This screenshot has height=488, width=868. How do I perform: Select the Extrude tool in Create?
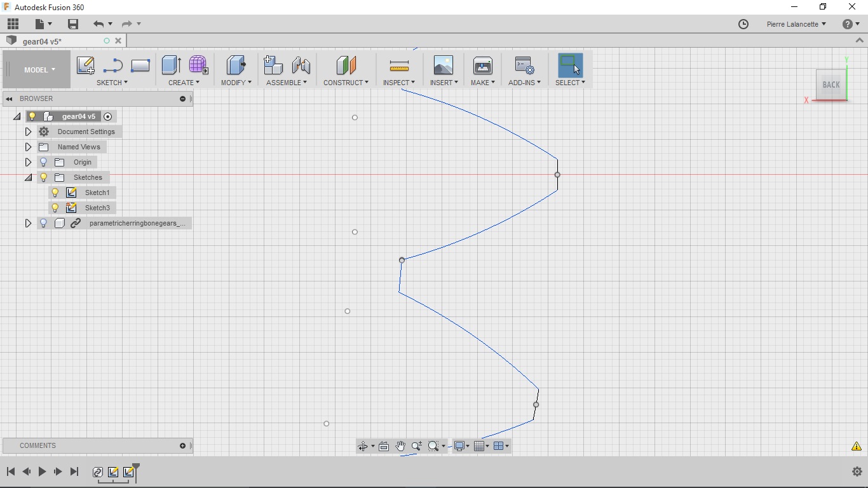coord(171,65)
